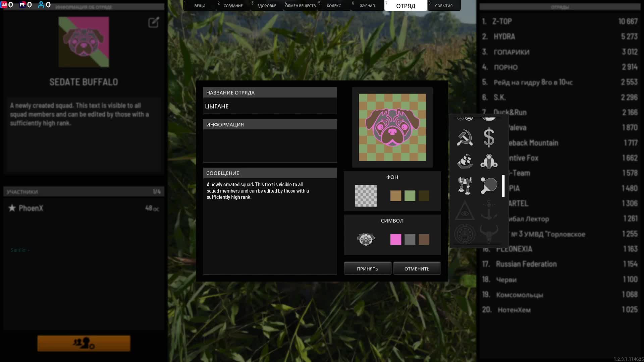The height and width of the screenshot is (362, 644).
Task: Switch to the ЖУРНАЛ tab
Action: [x=367, y=5]
